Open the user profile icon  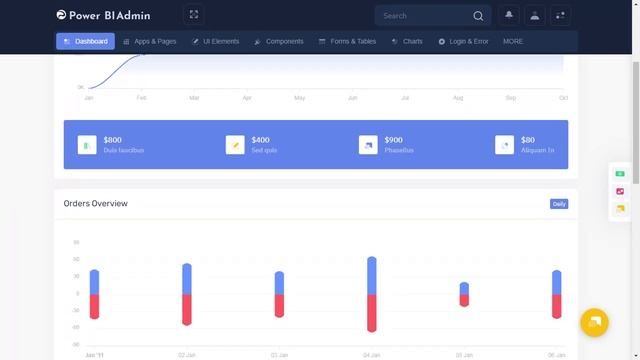pos(534,16)
